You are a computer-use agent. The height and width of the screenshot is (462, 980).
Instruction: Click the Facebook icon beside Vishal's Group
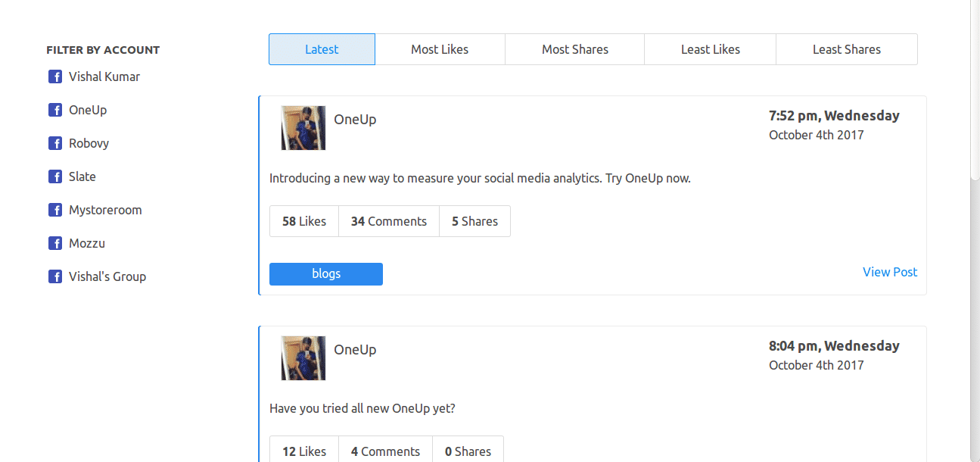[x=54, y=276]
